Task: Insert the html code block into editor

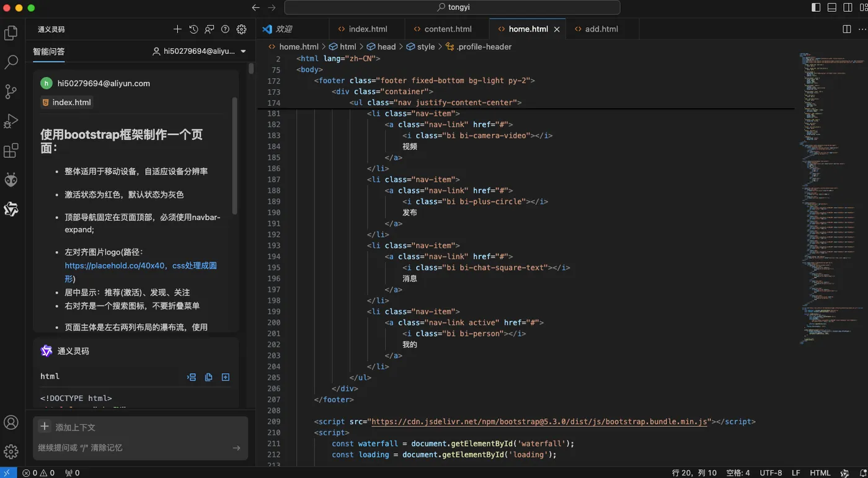Action: click(x=192, y=377)
